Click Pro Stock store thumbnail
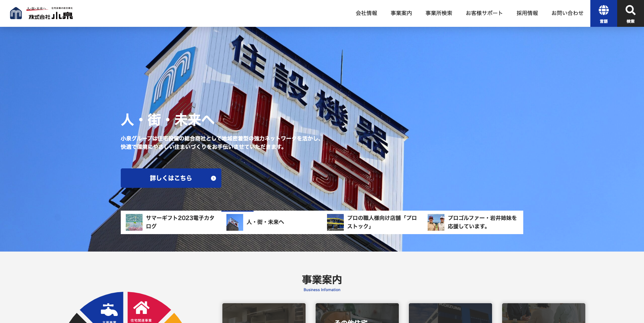This screenshot has height=323, width=644. (x=335, y=222)
